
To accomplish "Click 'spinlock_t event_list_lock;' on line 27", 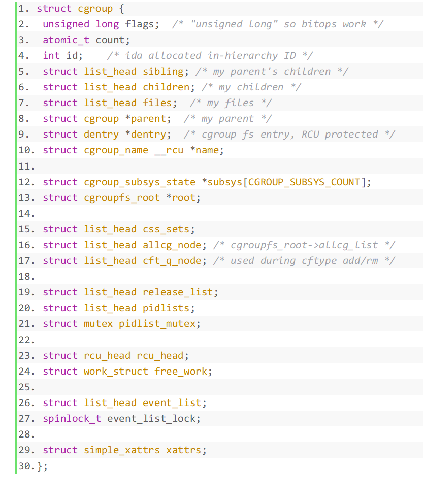I will [121, 419].
